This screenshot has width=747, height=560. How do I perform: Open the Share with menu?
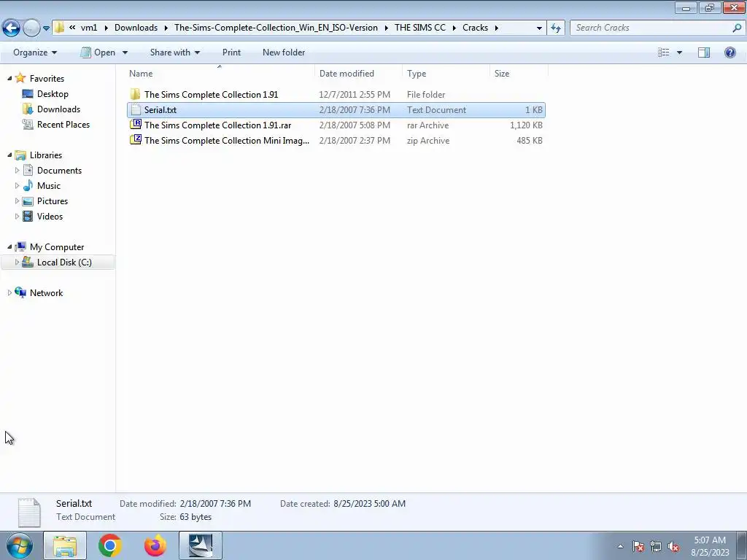175,52
